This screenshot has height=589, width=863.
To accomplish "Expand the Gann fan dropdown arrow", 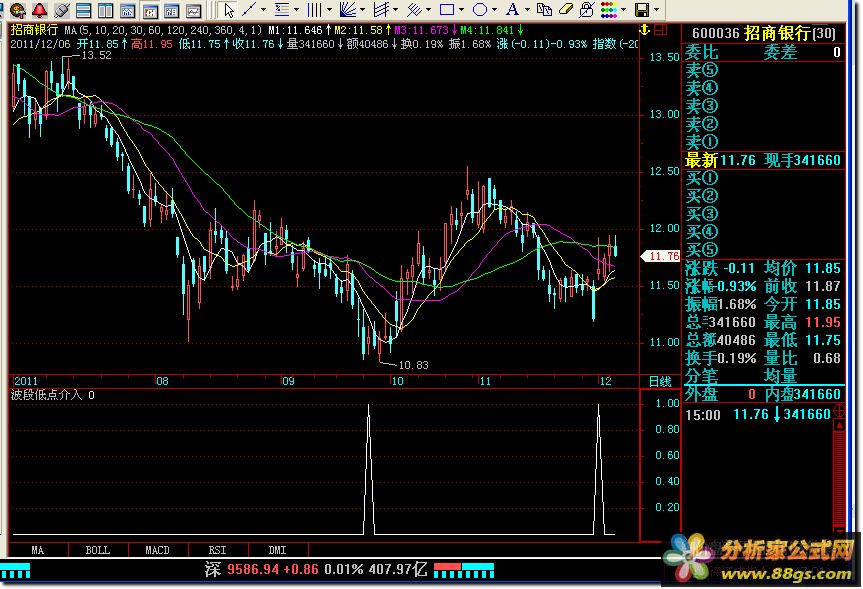I will click(x=362, y=9).
